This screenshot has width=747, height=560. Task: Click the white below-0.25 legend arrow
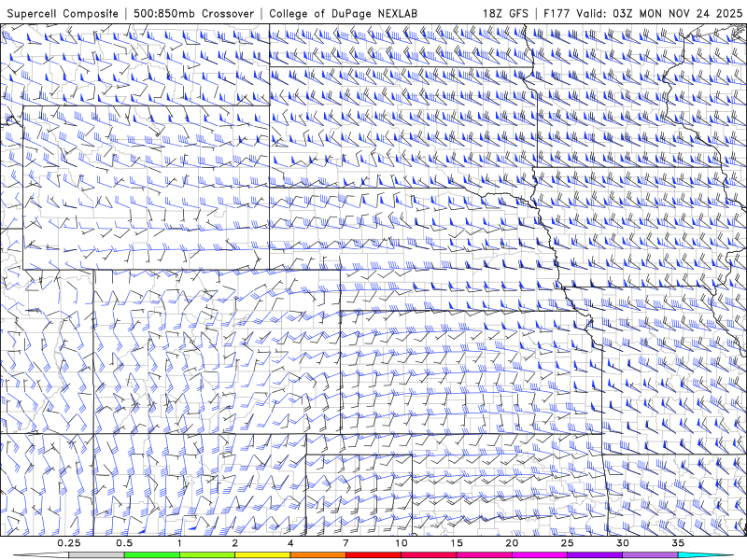(40, 555)
